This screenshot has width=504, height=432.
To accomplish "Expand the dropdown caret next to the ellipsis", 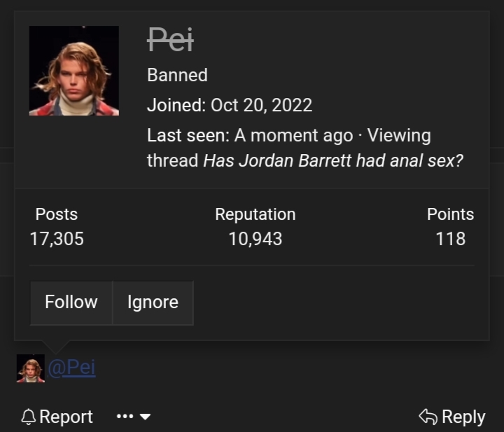I will point(146,417).
